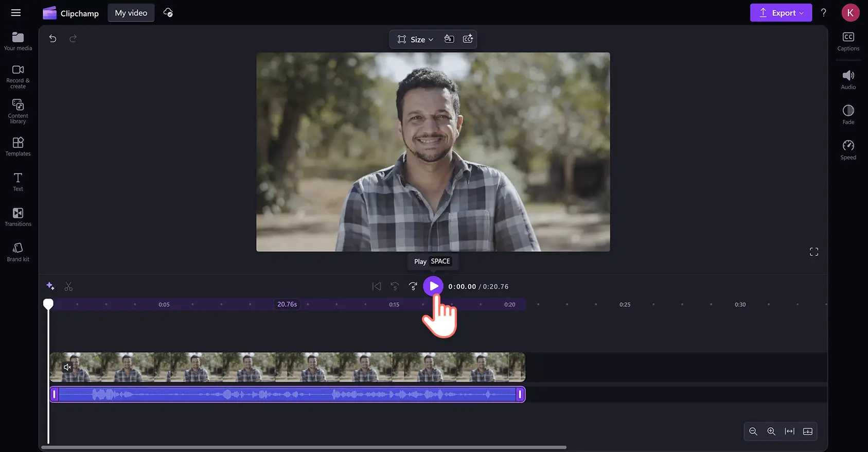Redo the last action
This screenshot has width=868, height=452.
coord(73,39)
